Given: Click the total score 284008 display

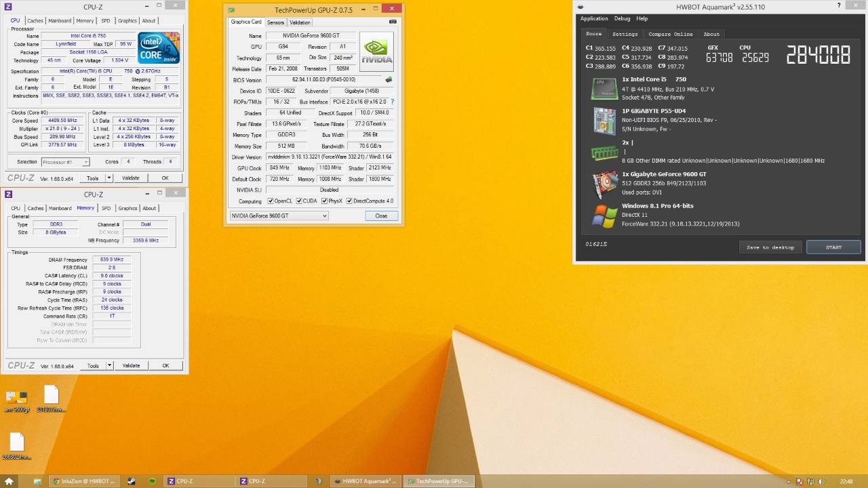Looking at the screenshot, I should pyautogui.click(x=818, y=55).
